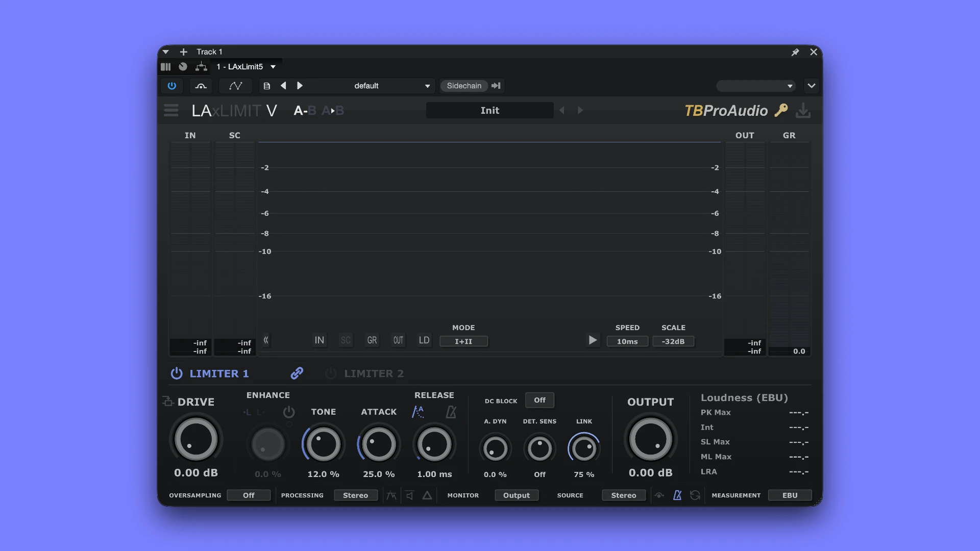Click the DRIVE link icon
Image resolution: width=980 pixels, height=551 pixels.
pyautogui.click(x=168, y=402)
